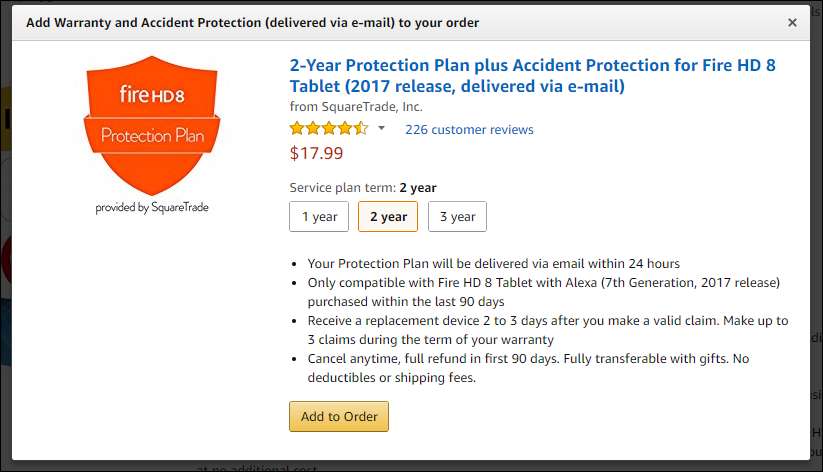This screenshot has width=823, height=472.
Task: Click the star rating icons
Action: coord(328,129)
